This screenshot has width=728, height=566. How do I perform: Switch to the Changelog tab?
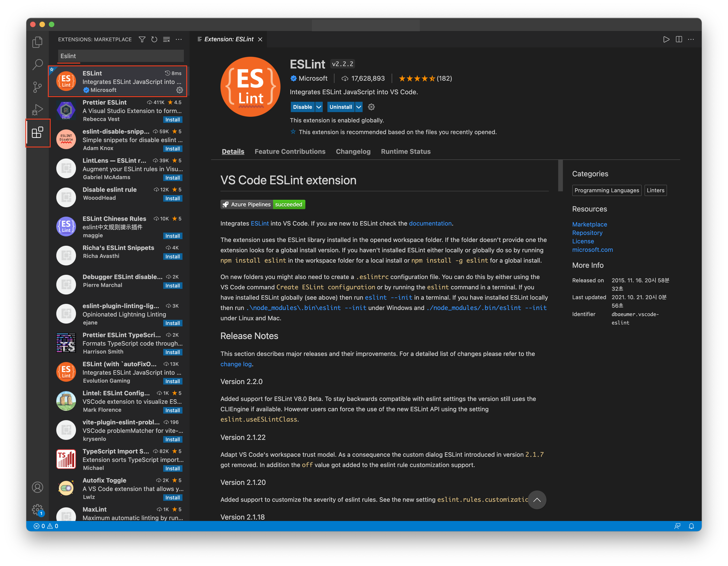[x=353, y=151]
